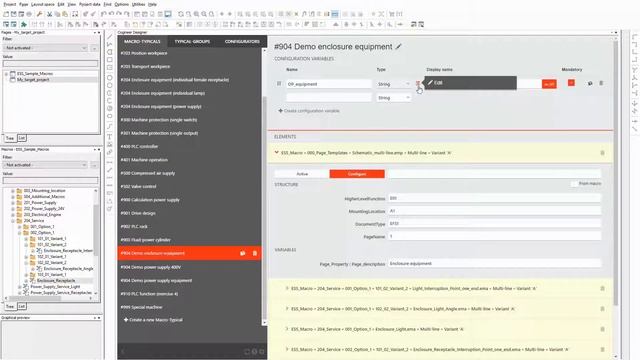Click Create a new Macro Typical
Viewport: 640px width, 360px height.
click(x=153, y=320)
